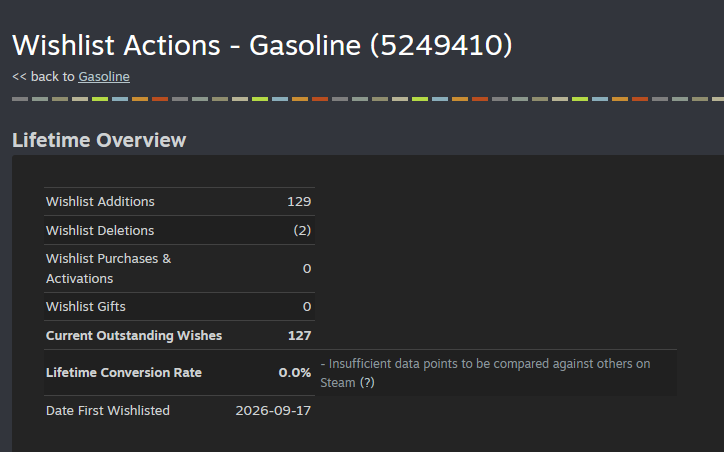Viewport: 724px width, 452px height.
Task: Open the Gasoline back link
Action: 104,77
